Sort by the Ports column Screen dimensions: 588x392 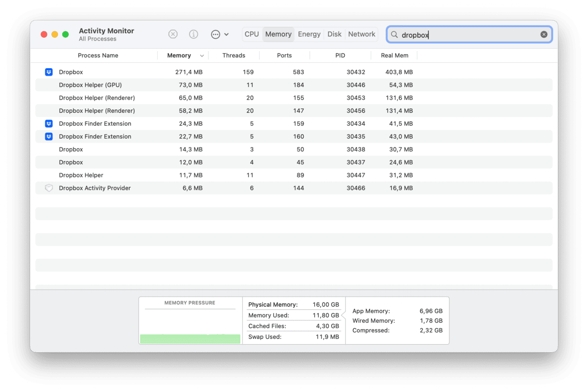284,56
